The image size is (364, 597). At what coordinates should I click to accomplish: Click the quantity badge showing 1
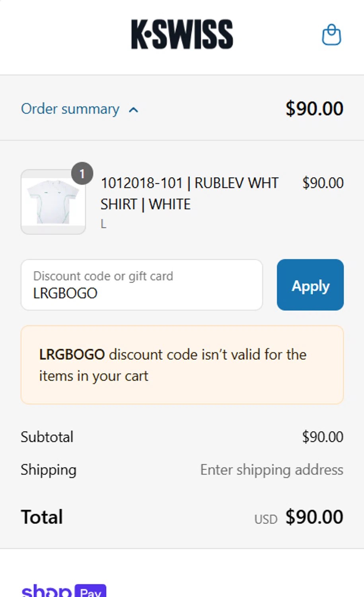coord(82,174)
